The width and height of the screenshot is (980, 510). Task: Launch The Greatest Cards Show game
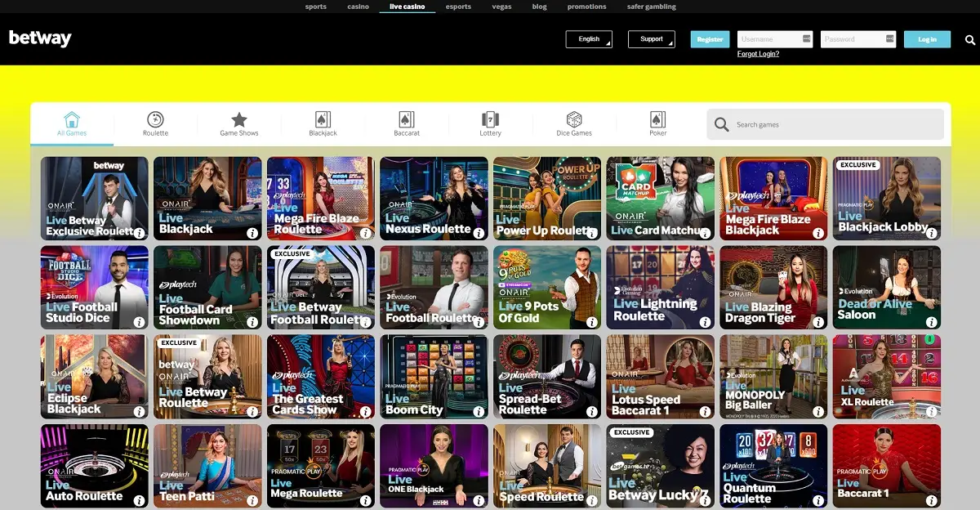321,376
